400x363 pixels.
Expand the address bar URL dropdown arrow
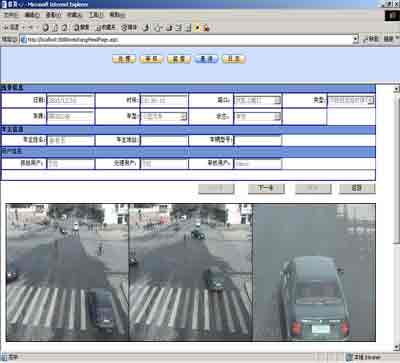(355, 39)
